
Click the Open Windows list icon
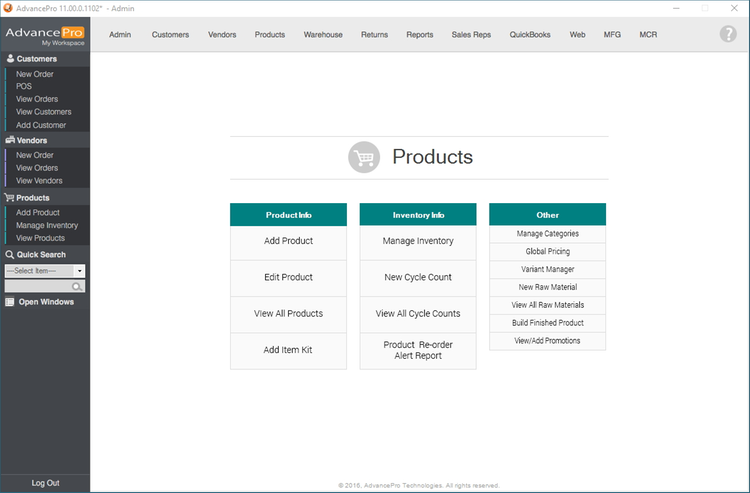(10, 302)
